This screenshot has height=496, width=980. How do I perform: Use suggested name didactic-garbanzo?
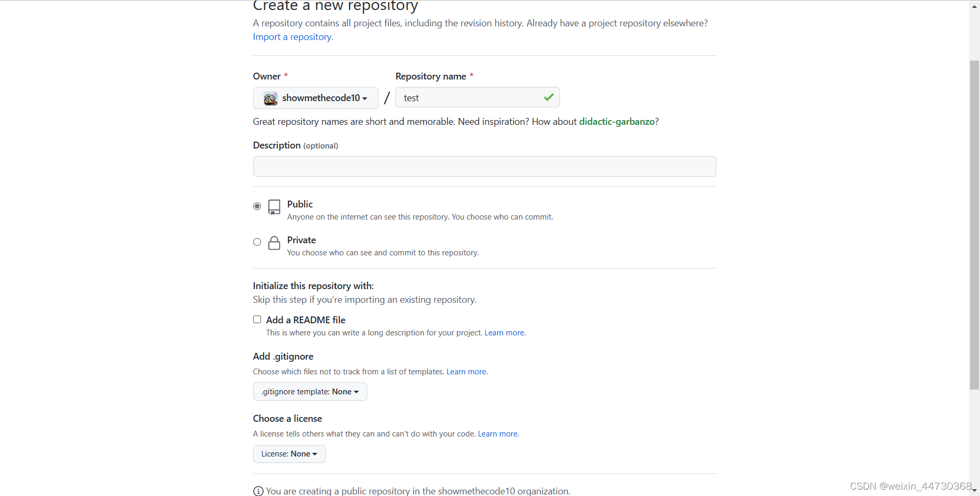tap(617, 121)
